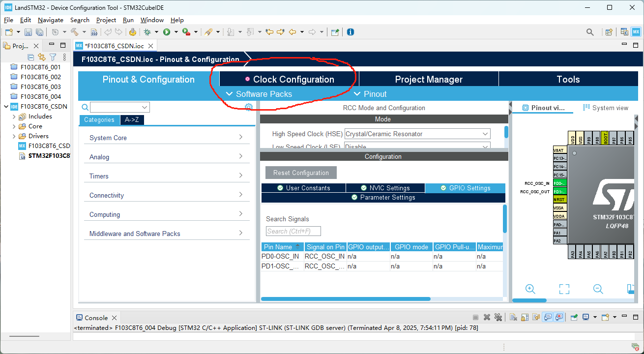Click the Search magnifier in top toolbar
The height and width of the screenshot is (354, 644).
click(x=590, y=32)
